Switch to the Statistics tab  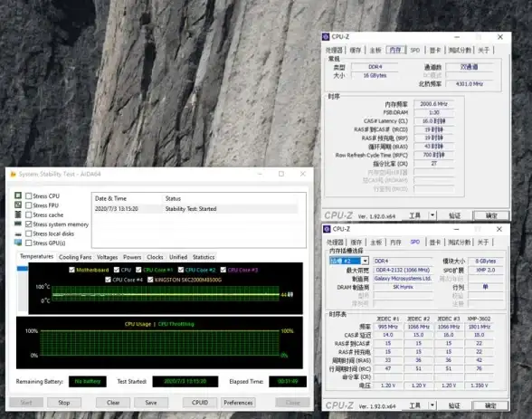click(x=204, y=257)
